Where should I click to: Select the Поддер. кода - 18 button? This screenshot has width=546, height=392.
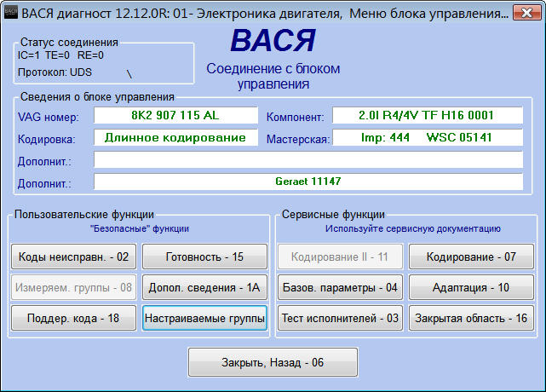73,319
